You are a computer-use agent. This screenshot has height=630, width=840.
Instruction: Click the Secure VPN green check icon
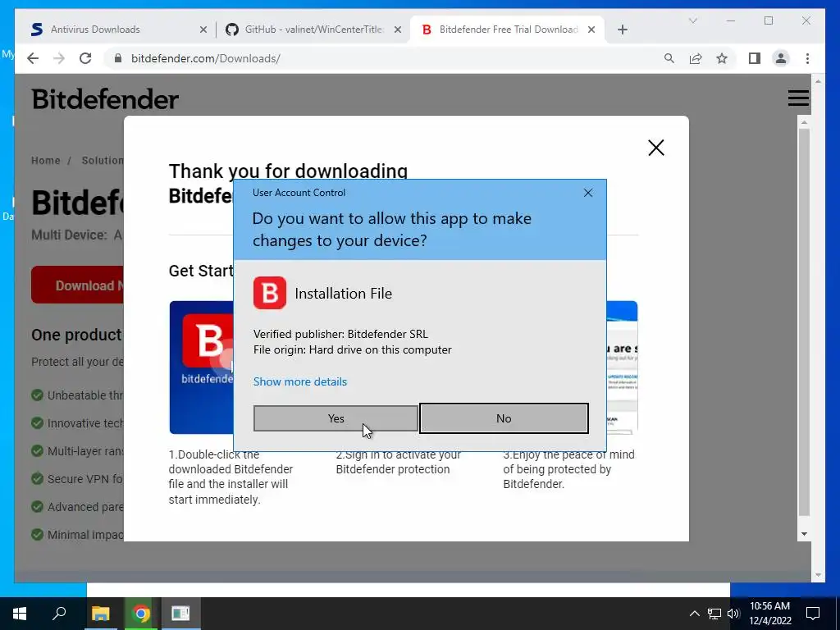tap(38, 478)
